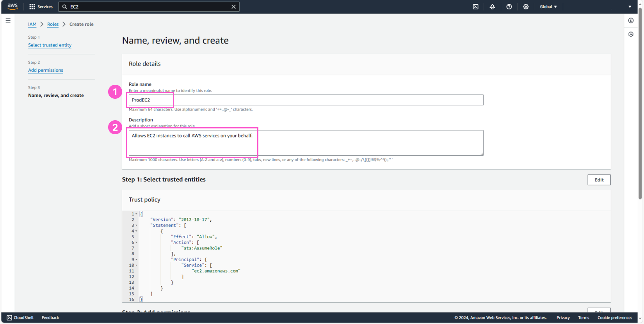Screen dimensions: 644x324
Task: Click the EC2 search box
Action: [149, 7]
